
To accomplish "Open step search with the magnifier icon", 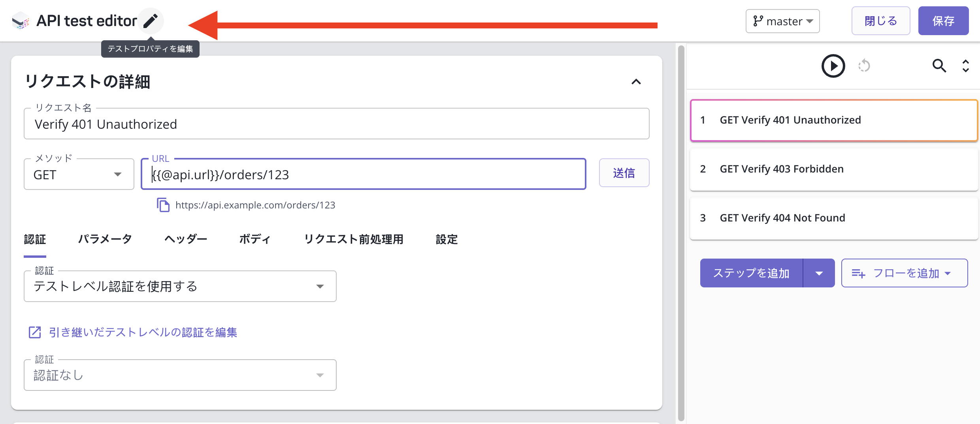I will pos(939,66).
